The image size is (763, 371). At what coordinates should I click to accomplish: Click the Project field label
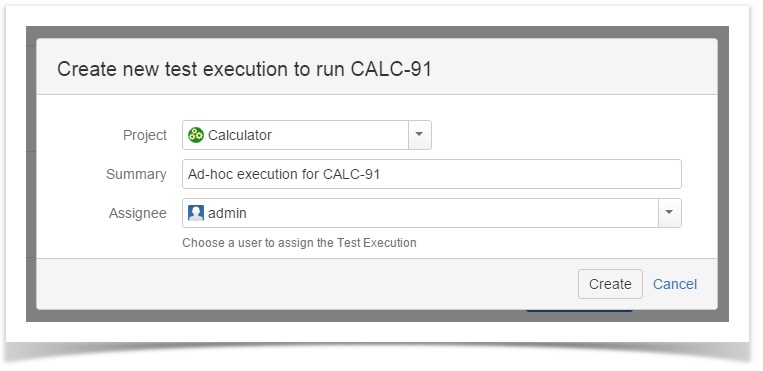coord(145,135)
